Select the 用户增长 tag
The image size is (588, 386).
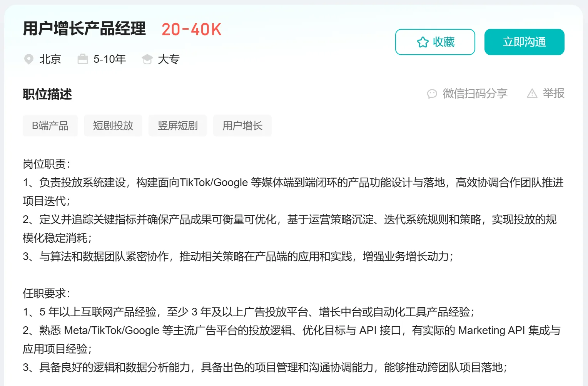tap(242, 126)
